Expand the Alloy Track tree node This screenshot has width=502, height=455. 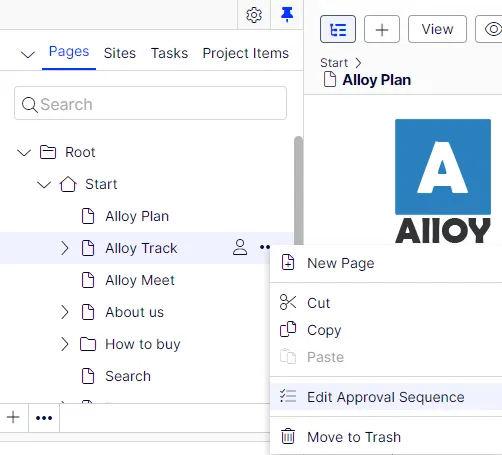pos(65,248)
